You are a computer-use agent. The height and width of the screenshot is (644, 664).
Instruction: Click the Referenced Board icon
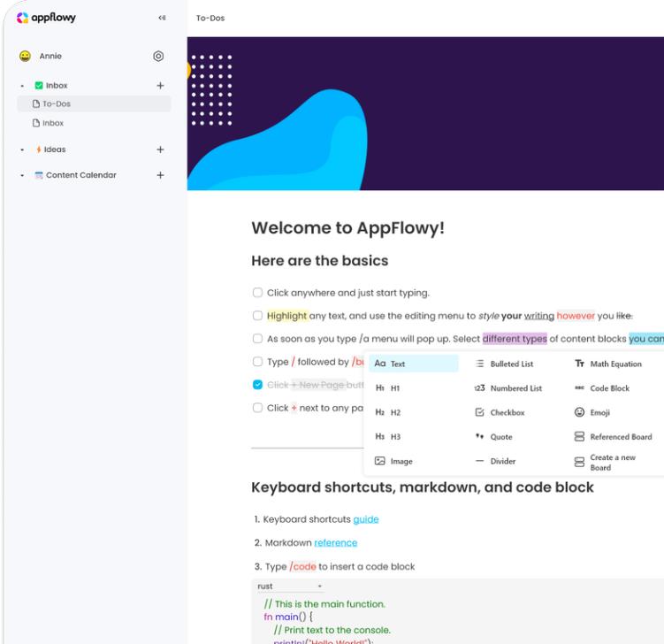[x=579, y=436]
